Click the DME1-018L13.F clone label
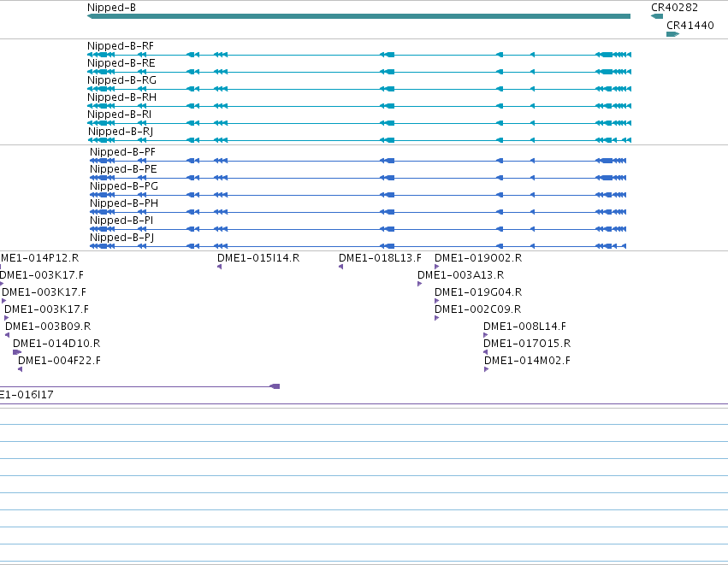The image size is (728, 565). (x=380, y=258)
